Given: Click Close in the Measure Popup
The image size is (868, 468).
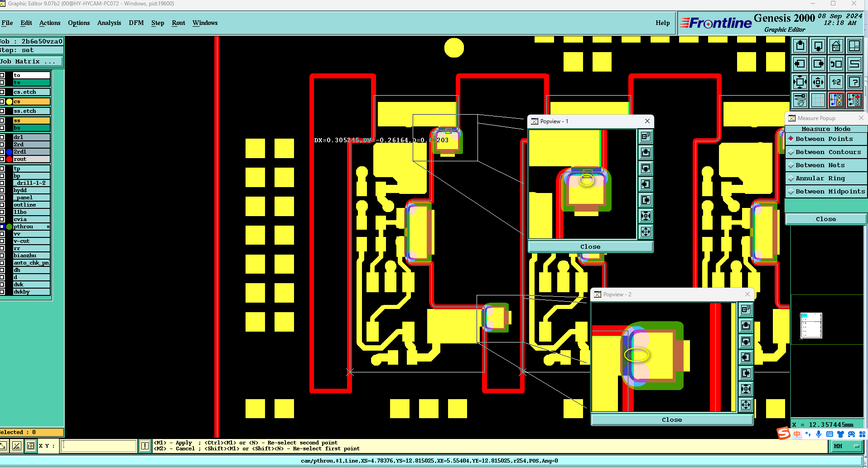Looking at the screenshot, I should 826,219.
